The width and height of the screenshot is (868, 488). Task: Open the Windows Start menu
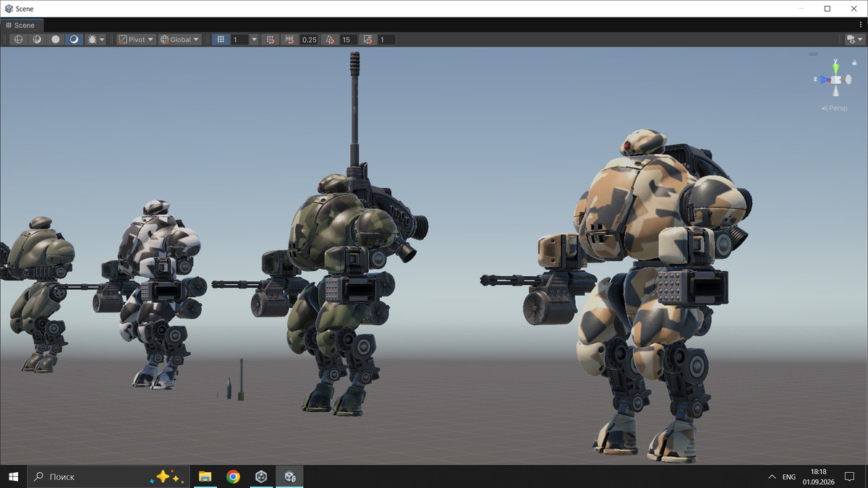[x=13, y=476]
